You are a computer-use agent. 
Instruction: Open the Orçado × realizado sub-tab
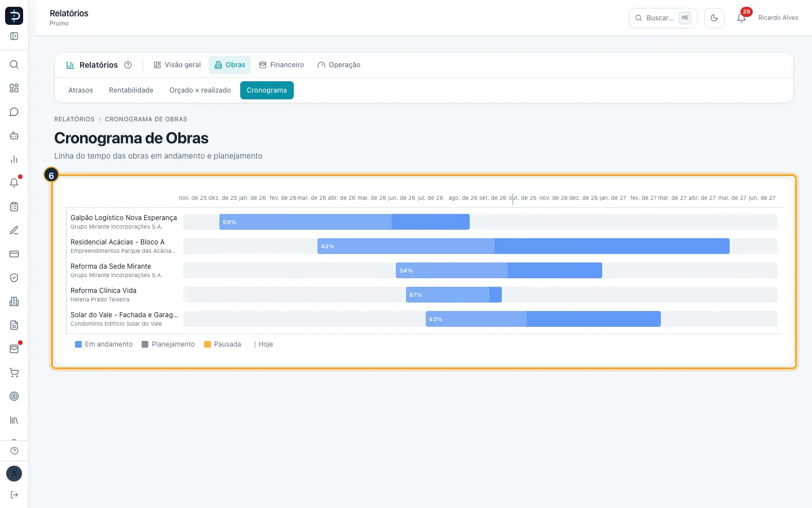pyautogui.click(x=200, y=90)
